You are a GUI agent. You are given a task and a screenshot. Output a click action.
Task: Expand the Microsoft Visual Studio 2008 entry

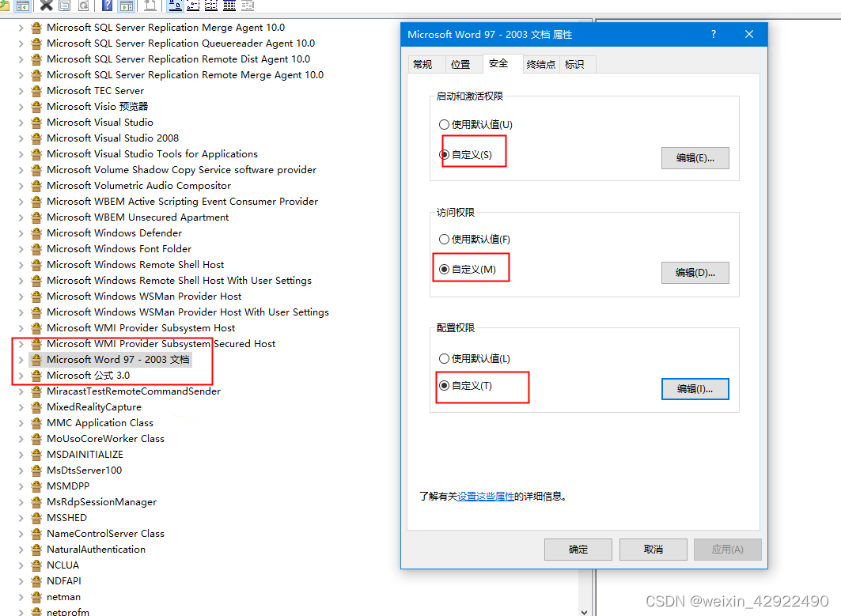(21, 138)
